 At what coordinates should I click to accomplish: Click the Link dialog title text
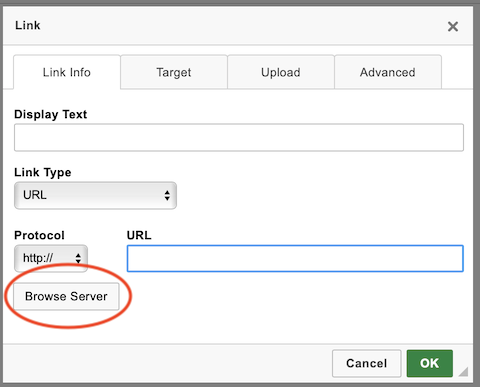28,25
